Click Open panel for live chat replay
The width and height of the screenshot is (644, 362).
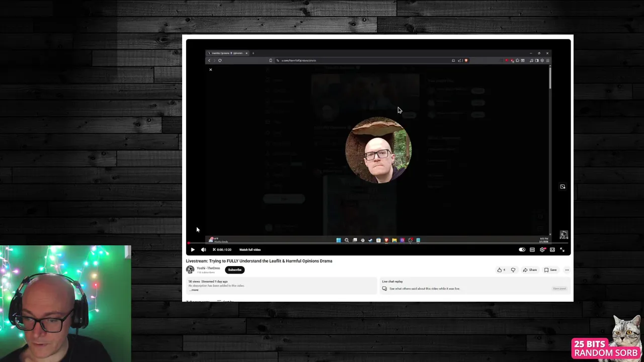coord(559,289)
